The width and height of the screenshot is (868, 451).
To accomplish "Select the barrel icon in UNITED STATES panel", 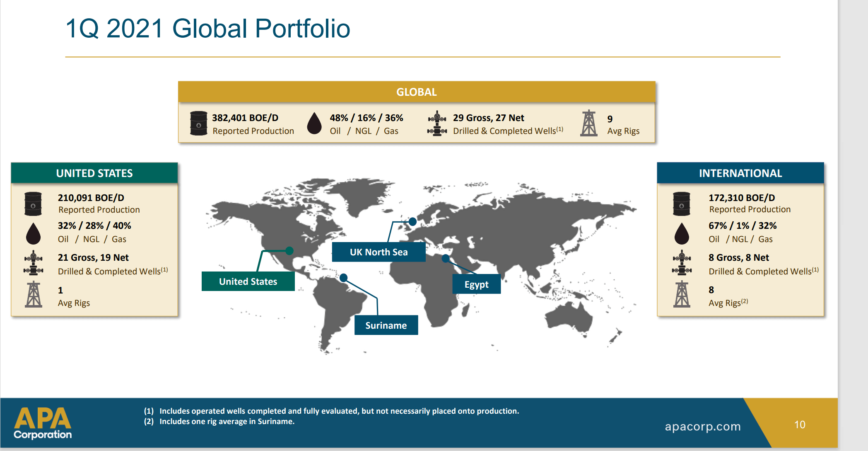I will pos(33,203).
